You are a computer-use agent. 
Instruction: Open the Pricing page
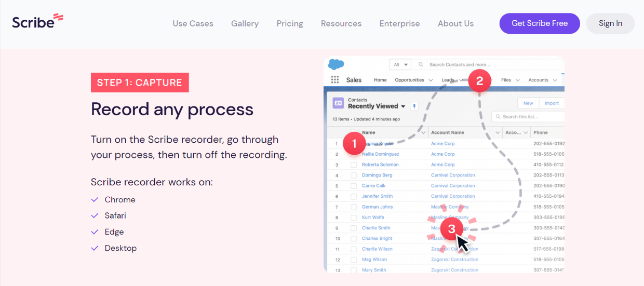(290, 23)
